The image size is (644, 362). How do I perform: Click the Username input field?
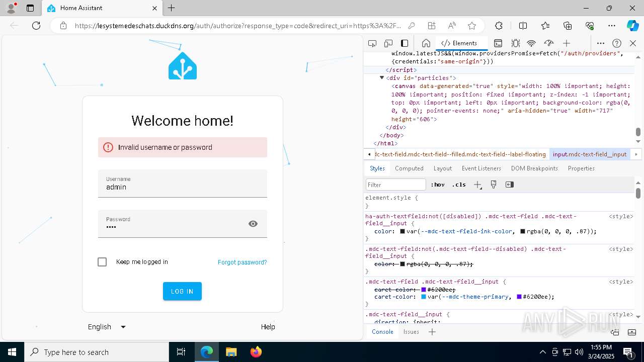(x=183, y=184)
